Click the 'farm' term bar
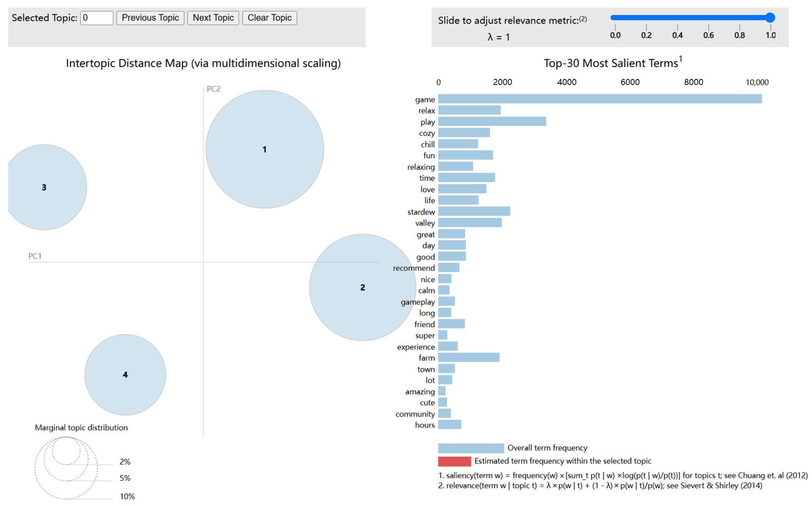This screenshot has height=506, width=812. click(x=468, y=357)
